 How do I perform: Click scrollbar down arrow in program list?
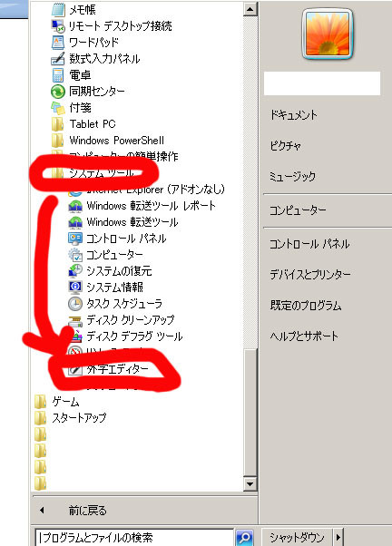click(250, 483)
